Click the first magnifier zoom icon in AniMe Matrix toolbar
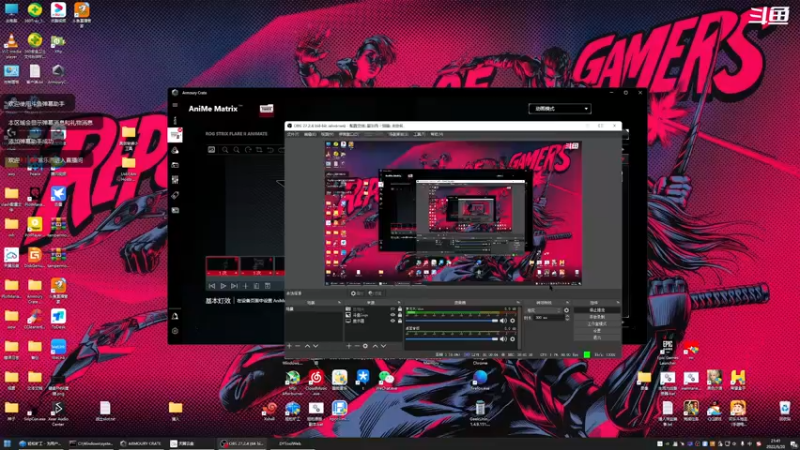Viewport: 800px width, 450px height. click(x=225, y=149)
